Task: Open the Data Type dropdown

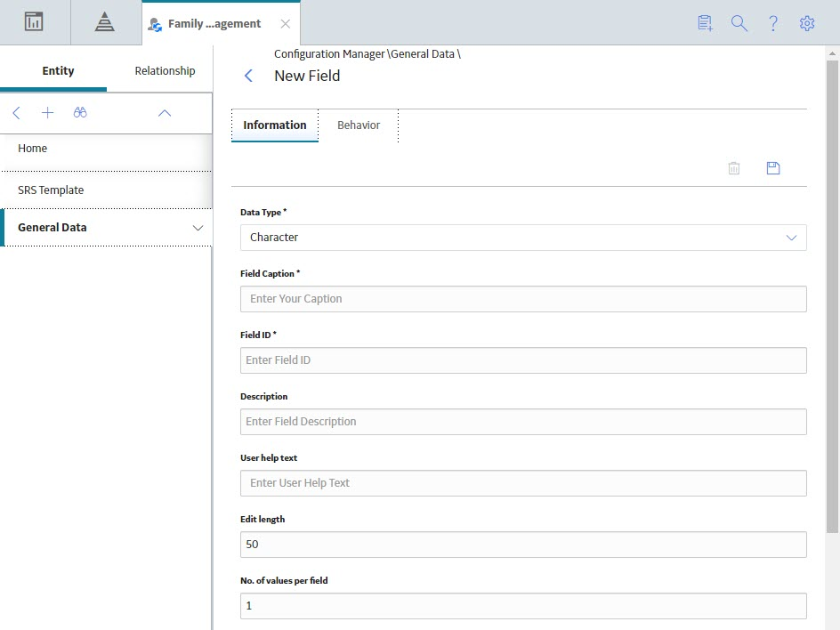Action: click(x=523, y=238)
